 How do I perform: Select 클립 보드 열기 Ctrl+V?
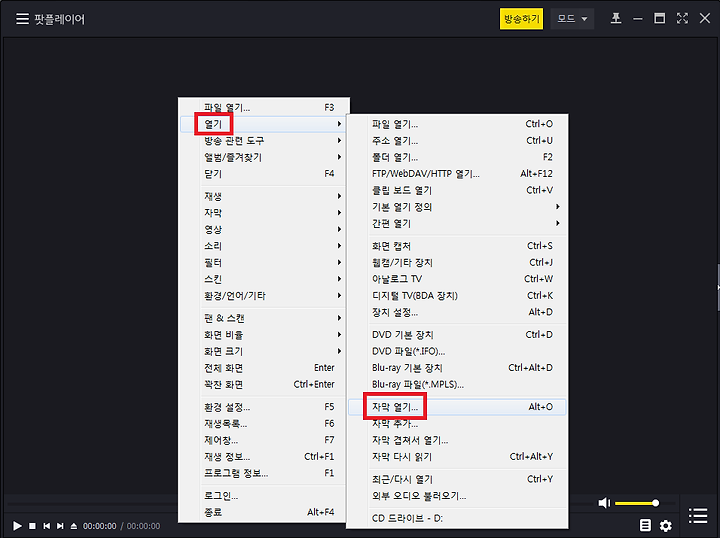click(457, 190)
